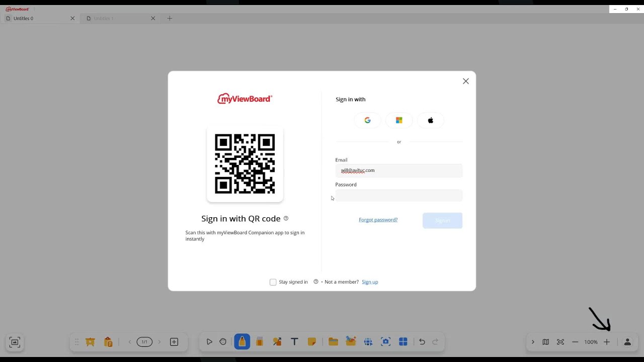Switch to the Untitles 0 tab

[x=40, y=19]
